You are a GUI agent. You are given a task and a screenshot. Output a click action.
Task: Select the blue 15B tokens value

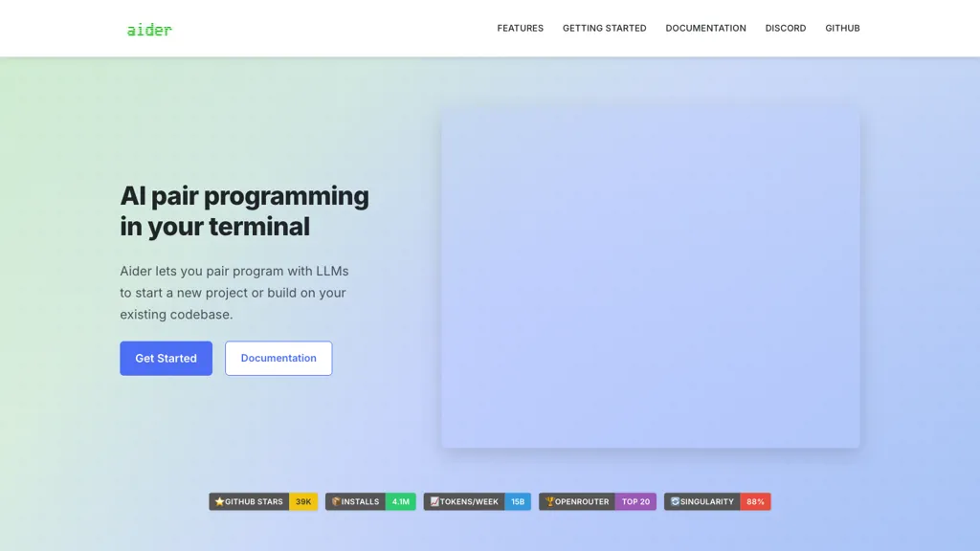pos(518,501)
